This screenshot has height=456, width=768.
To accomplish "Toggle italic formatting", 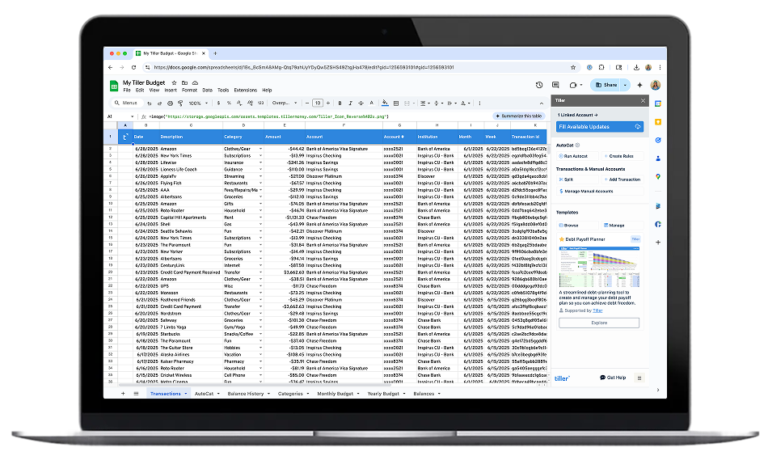I will [350, 103].
